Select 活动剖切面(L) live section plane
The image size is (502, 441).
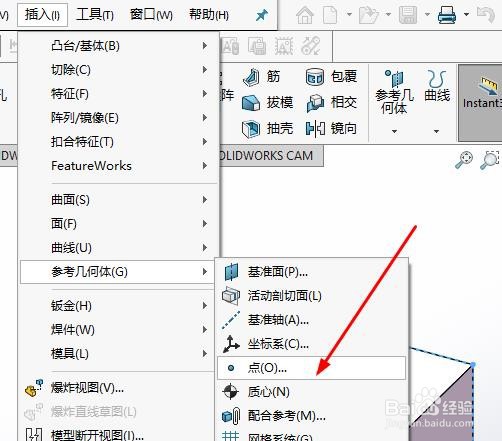click(311, 296)
